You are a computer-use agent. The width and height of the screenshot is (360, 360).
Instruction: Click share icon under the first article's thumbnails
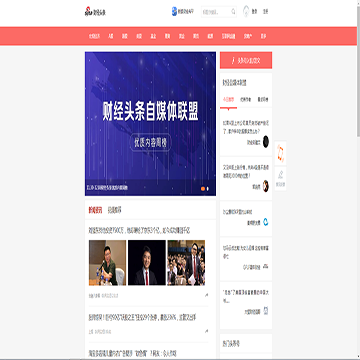point(206,295)
